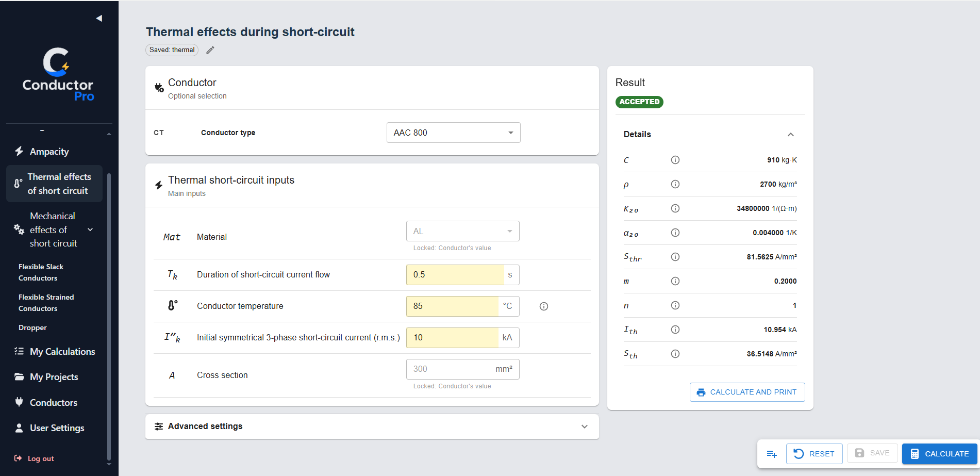This screenshot has height=476, width=980.
Task: Expand the Advanced settings section
Action: 372,426
